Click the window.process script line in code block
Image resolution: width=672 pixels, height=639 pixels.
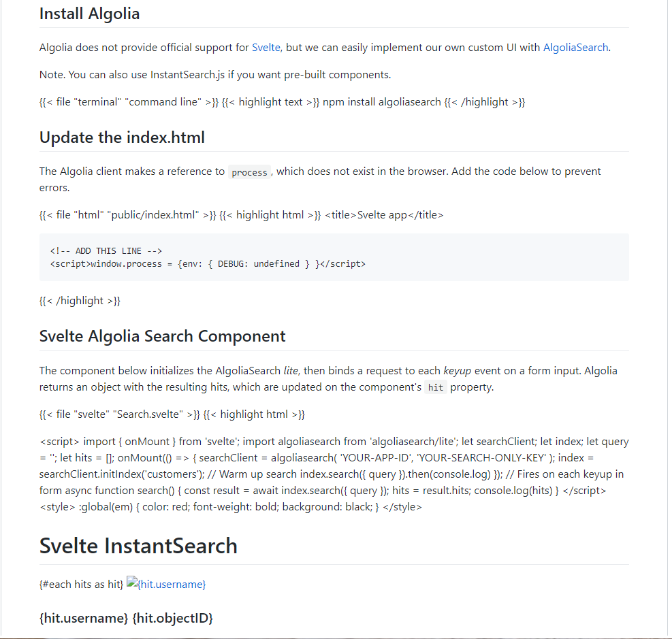point(208,264)
